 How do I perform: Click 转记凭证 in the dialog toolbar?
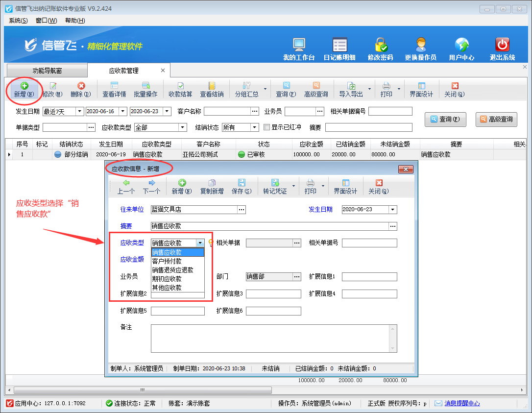point(274,187)
